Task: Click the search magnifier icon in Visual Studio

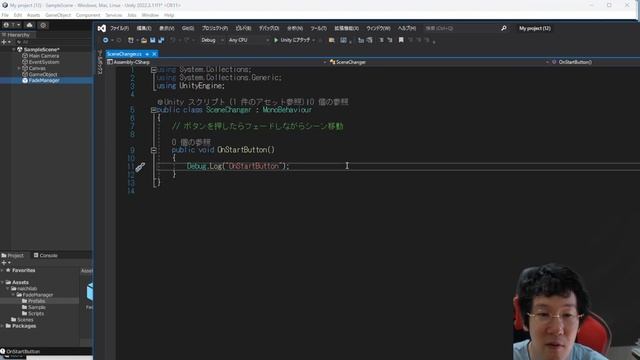Action: point(504,28)
